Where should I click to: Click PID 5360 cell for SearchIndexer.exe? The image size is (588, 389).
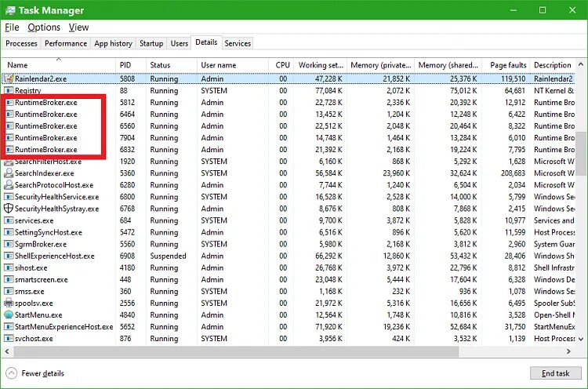click(127, 173)
